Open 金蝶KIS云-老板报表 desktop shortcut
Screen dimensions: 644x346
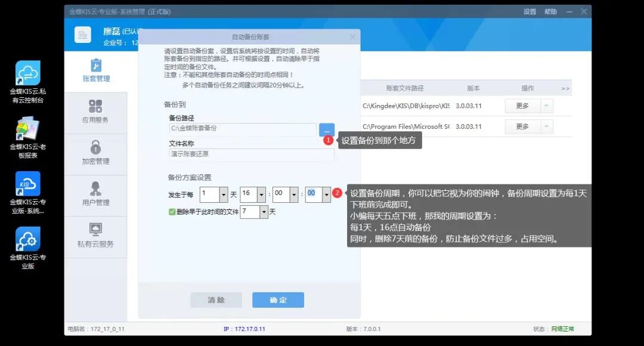(x=28, y=138)
